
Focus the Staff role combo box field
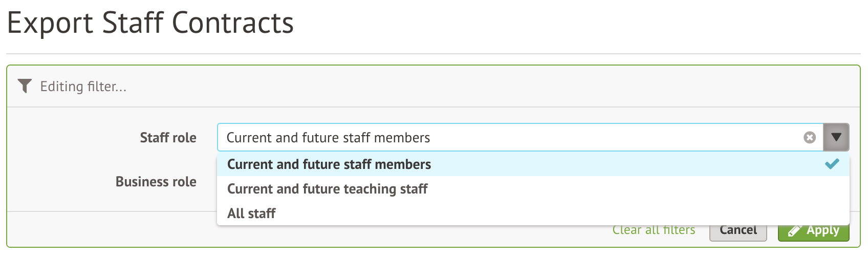pyautogui.click(x=512, y=137)
